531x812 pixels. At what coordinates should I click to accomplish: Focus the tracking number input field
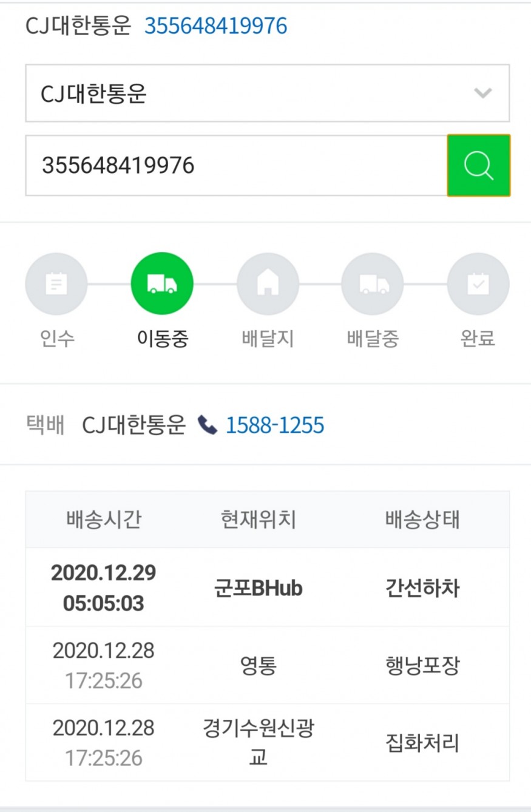(235, 166)
